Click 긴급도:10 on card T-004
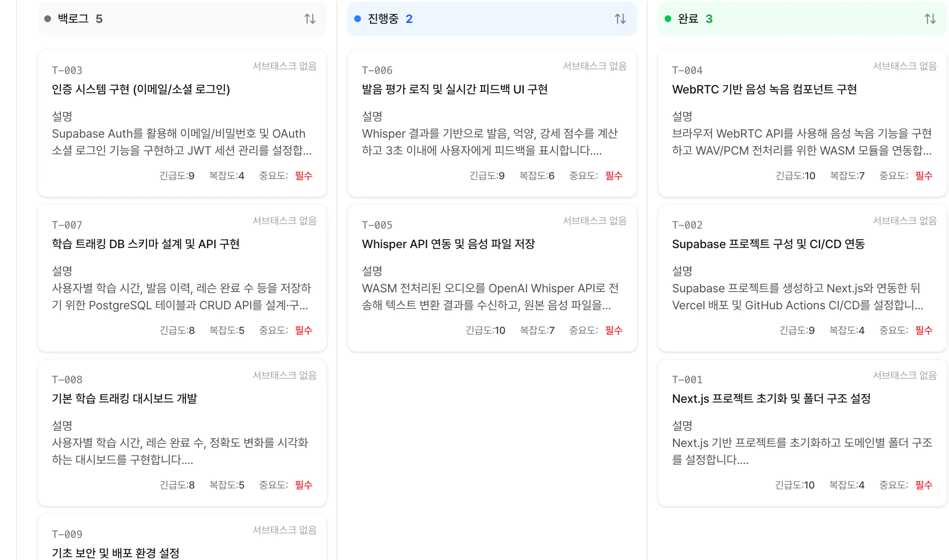This screenshot has width=949, height=560. 796,175
